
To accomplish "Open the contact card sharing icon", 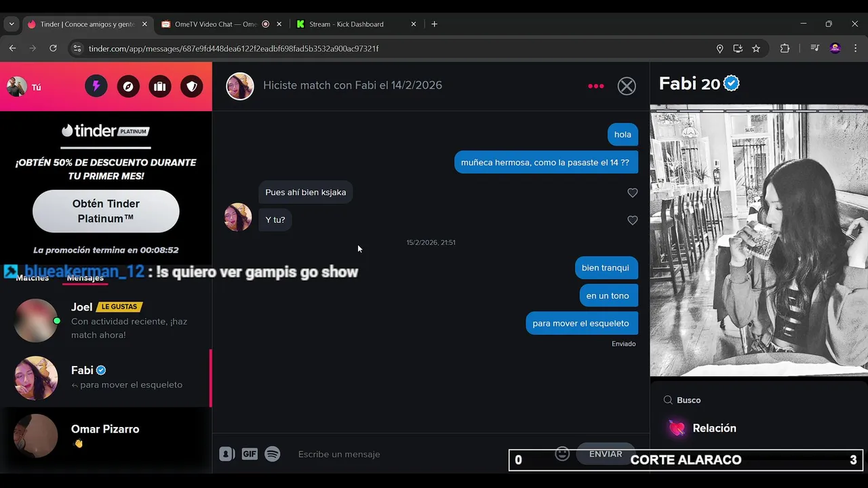I will [227, 454].
